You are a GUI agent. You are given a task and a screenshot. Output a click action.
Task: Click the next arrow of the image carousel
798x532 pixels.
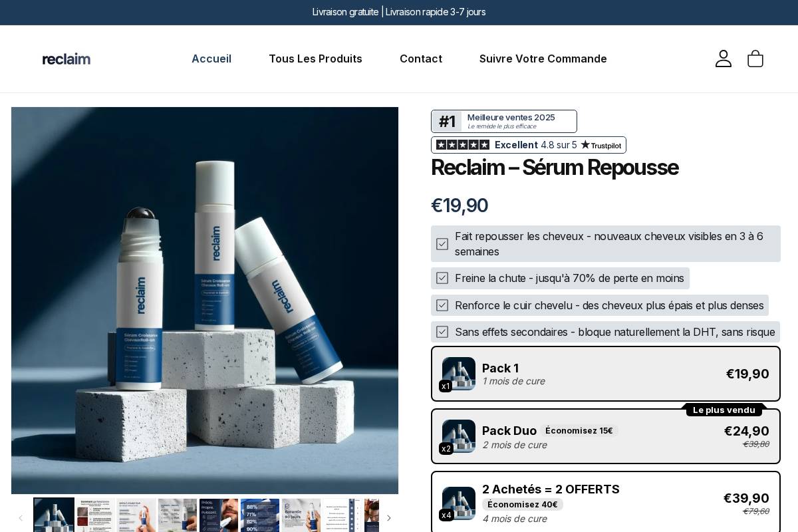tap(389, 517)
